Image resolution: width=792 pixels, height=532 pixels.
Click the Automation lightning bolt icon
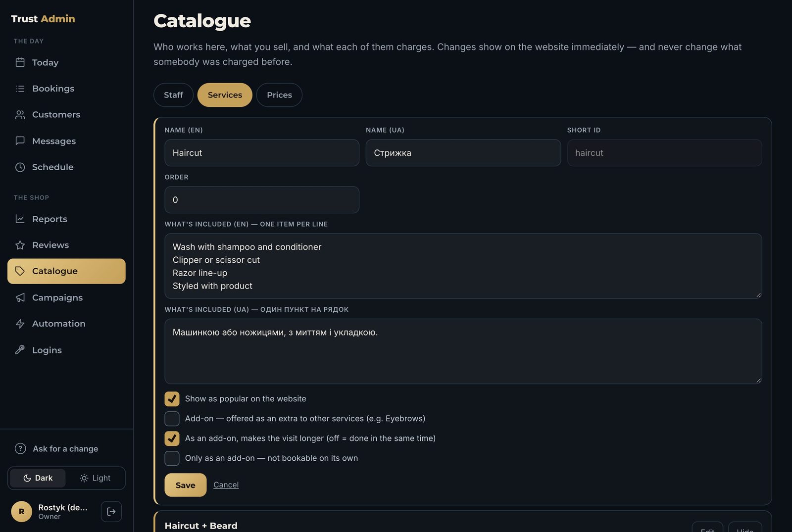coord(20,324)
